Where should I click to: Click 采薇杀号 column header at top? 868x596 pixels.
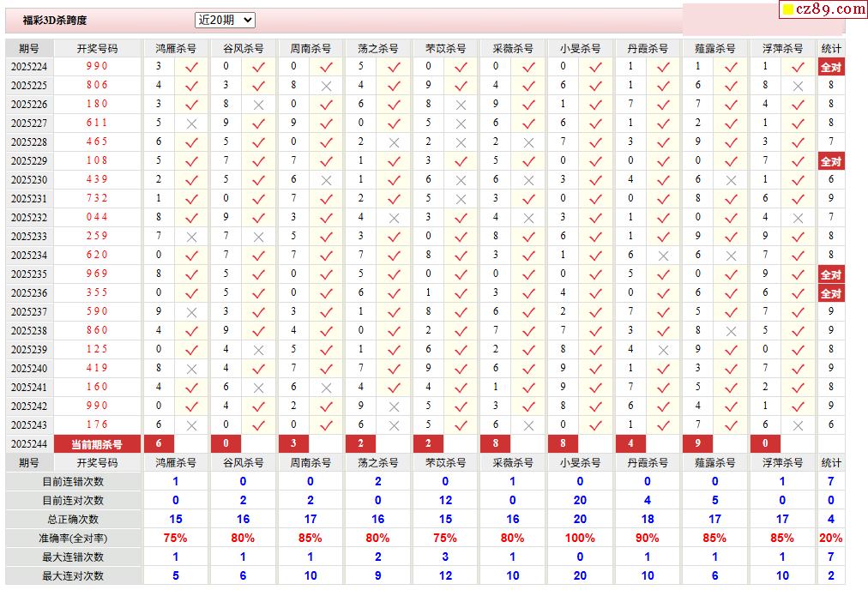(x=513, y=49)
